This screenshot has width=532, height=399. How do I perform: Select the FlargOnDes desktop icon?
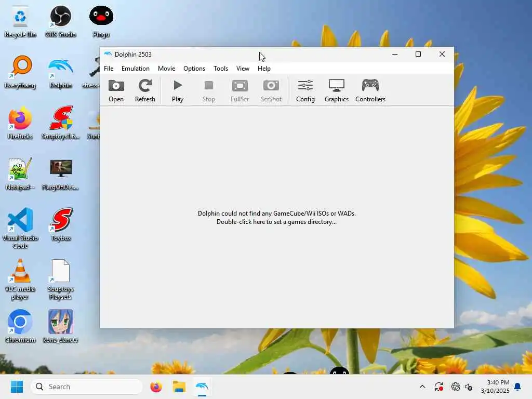point(61,174)
